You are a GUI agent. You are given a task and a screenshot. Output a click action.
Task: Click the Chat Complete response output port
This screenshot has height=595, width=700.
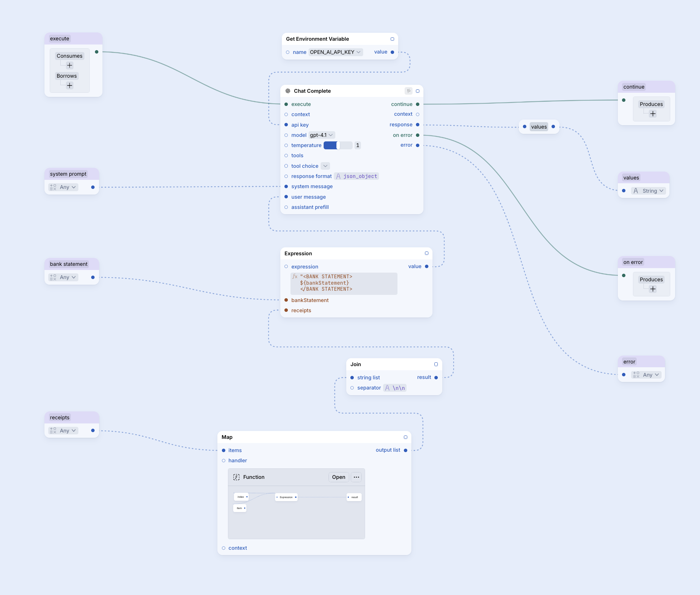pos(417,125)
